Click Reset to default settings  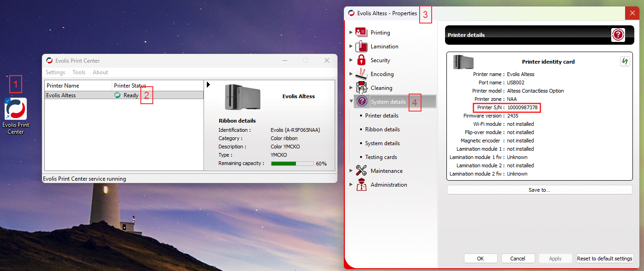tap(605, 259)
